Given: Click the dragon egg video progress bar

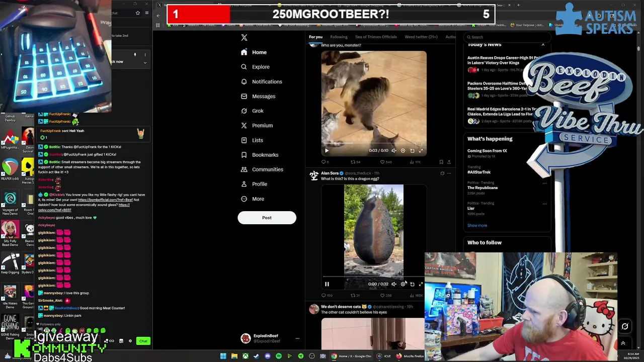Looking at the screenshot, I should [x=373, y=277].
